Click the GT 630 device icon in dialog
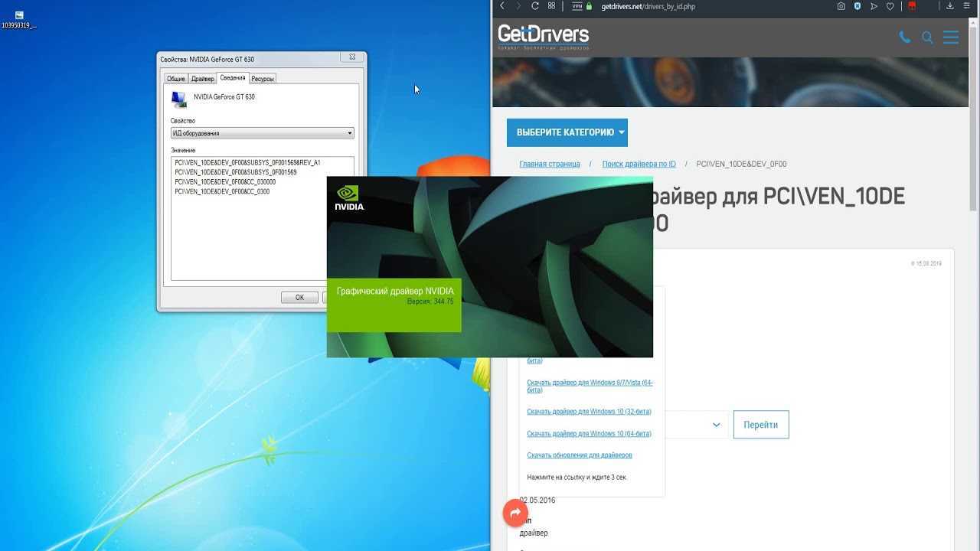This screenshot has width=980, height=551. click(179, 99)
